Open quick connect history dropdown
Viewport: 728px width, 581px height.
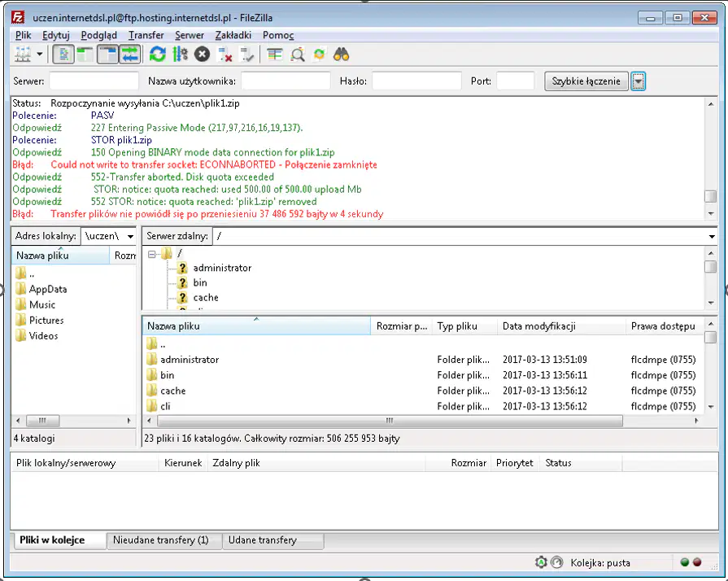pyautogui.click(x=638, y=81)
